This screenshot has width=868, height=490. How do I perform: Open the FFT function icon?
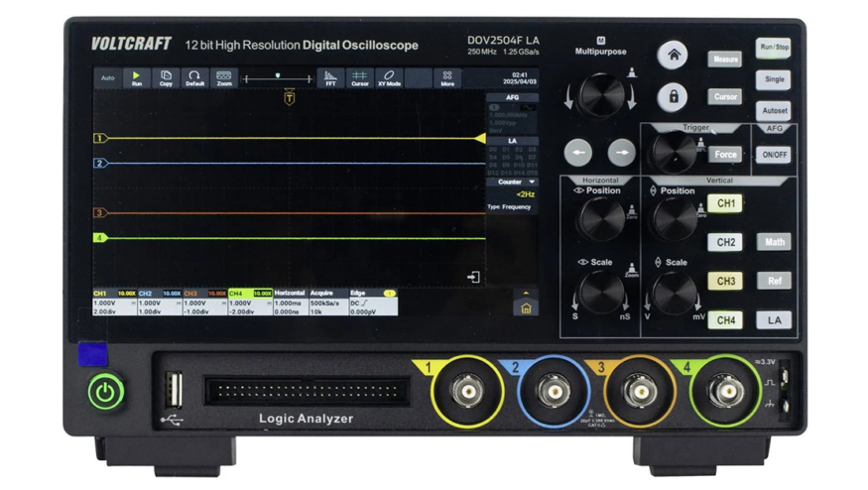(330, 78)
